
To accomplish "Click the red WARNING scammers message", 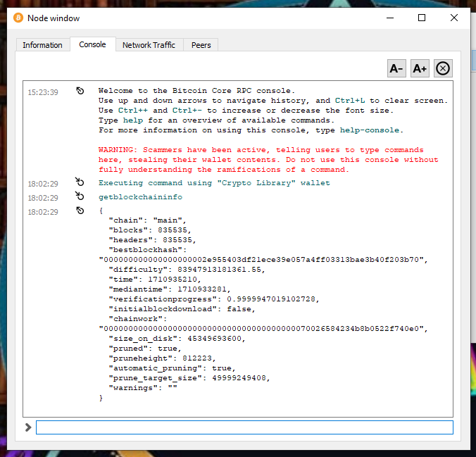I will [268, 160].
